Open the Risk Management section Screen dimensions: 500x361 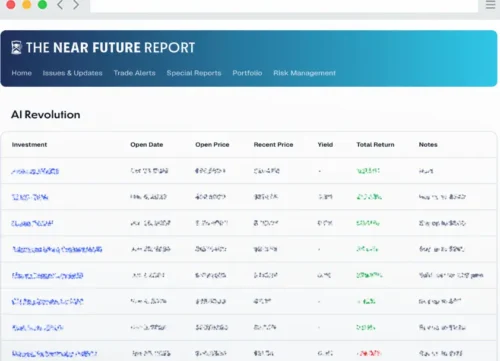pos(304,73)
